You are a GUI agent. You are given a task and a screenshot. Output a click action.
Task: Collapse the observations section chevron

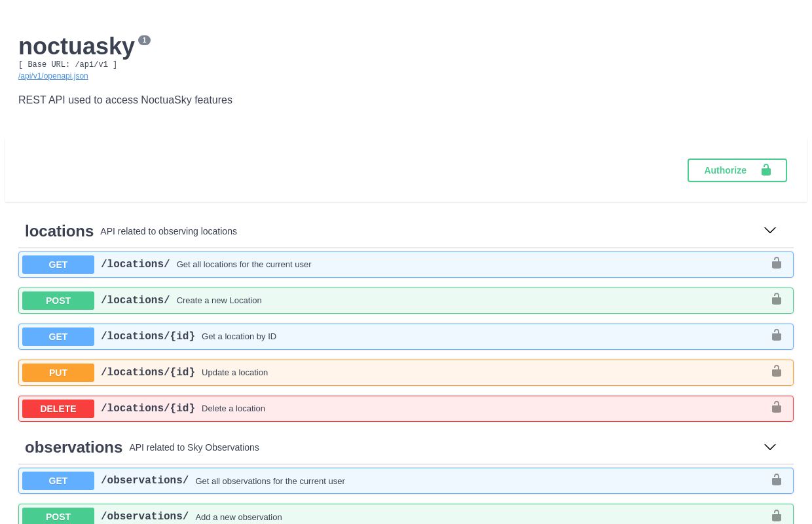pos(770,447)
